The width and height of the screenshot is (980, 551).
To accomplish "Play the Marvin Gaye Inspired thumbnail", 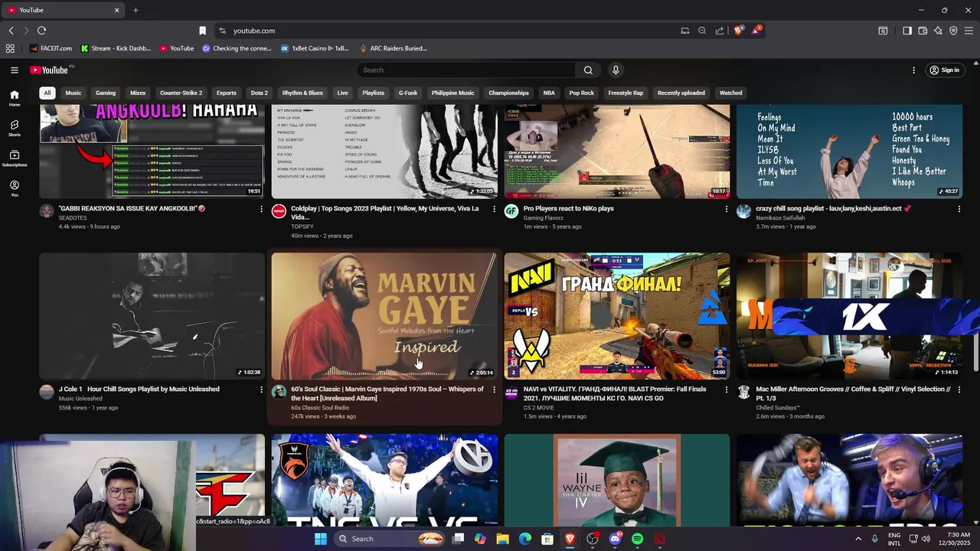I will pyautogui.click(x=384, y=316).
